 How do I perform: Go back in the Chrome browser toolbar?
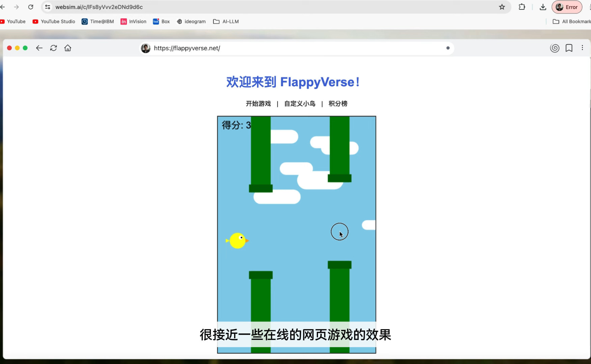pyautogui.click(x=3, y=7)
